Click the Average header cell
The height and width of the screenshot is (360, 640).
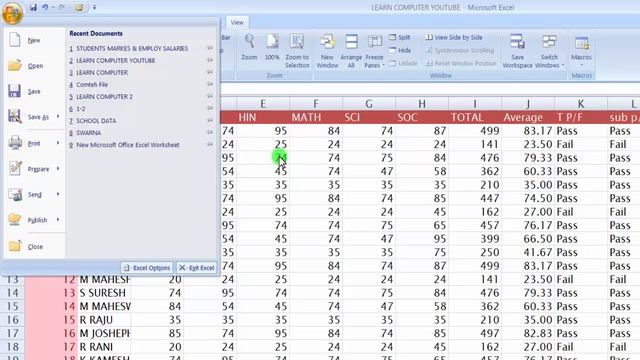528,118
